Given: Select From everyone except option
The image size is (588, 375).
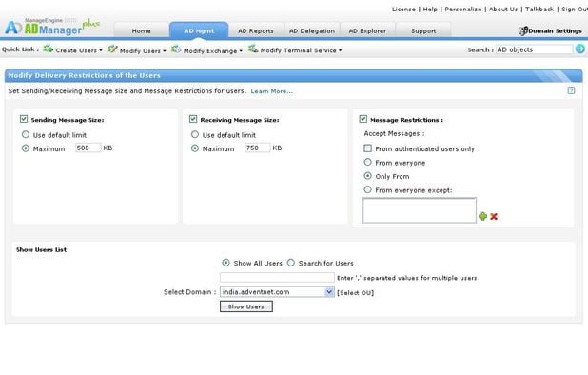Looking at the screenshot, I should point(368,189).
